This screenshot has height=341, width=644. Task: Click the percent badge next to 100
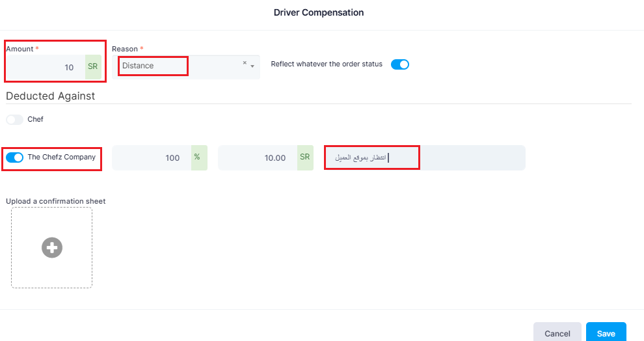coord(199,157)
